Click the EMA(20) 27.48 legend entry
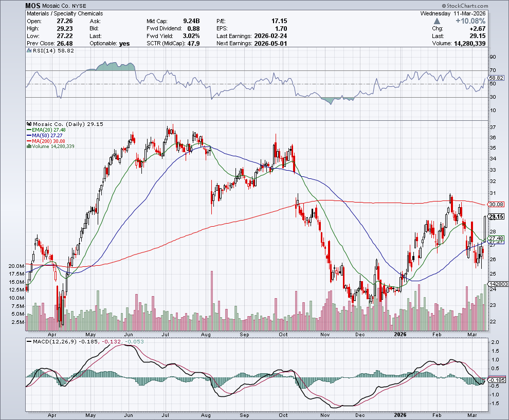 [46, 130]
